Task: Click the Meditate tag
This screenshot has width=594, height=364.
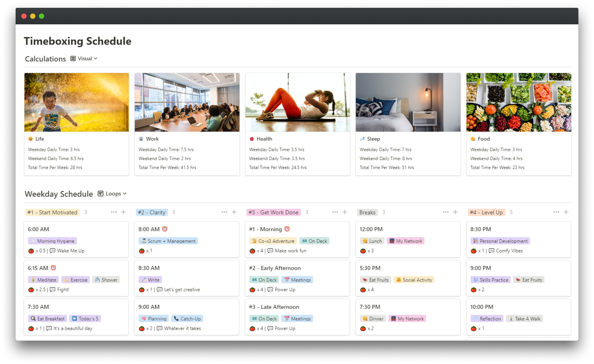Action: (43, 280)
